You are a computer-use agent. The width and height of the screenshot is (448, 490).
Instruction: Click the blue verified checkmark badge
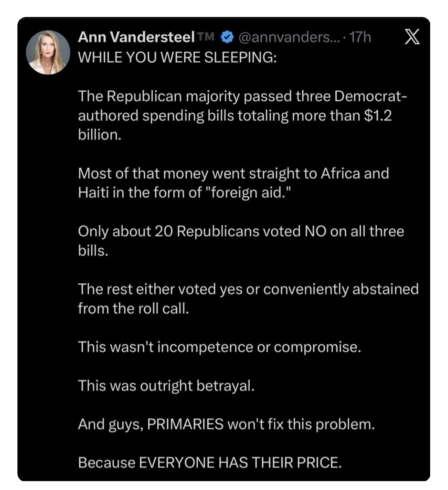pos(226,37)
